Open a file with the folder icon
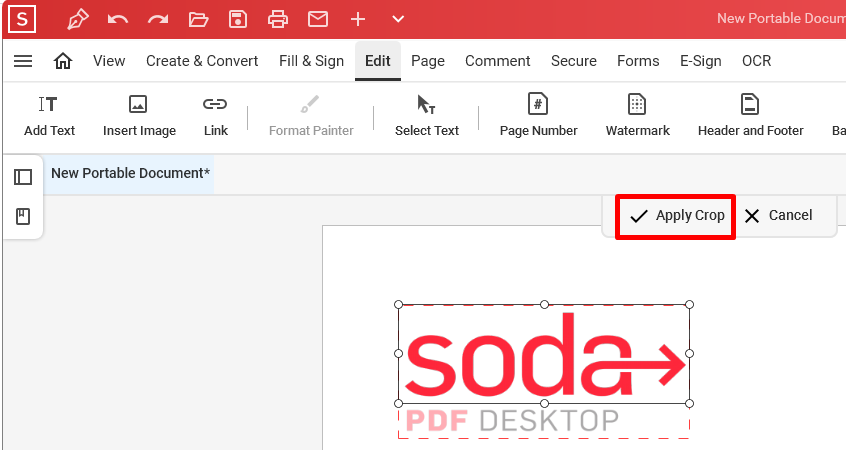This screenshot has width=846, height=450. coord(198,20)
